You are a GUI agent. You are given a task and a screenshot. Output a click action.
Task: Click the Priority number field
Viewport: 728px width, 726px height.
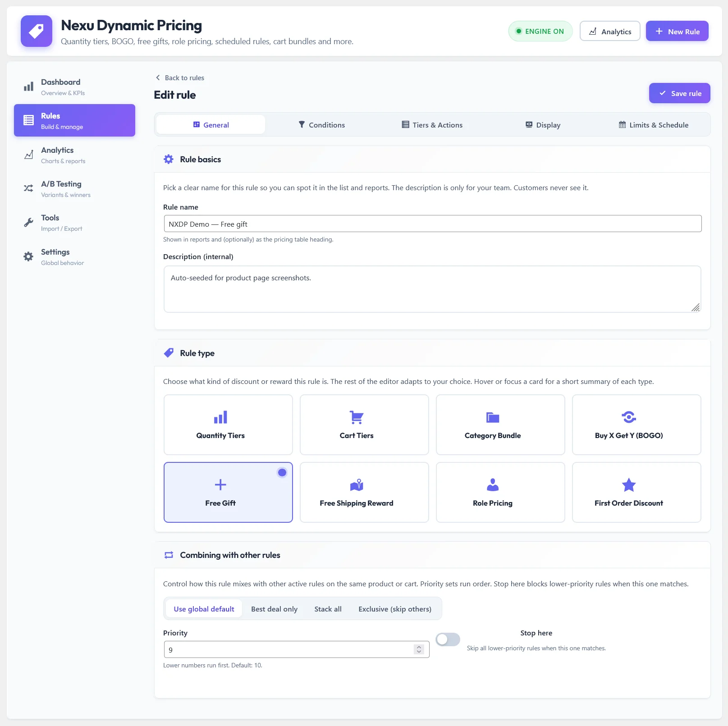(297, 649)
